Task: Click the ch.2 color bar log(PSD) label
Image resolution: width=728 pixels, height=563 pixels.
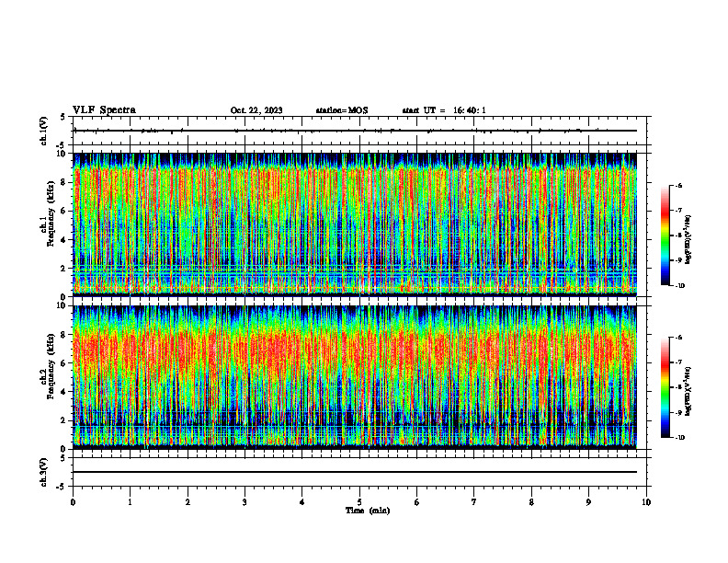Action: point(688,392)
